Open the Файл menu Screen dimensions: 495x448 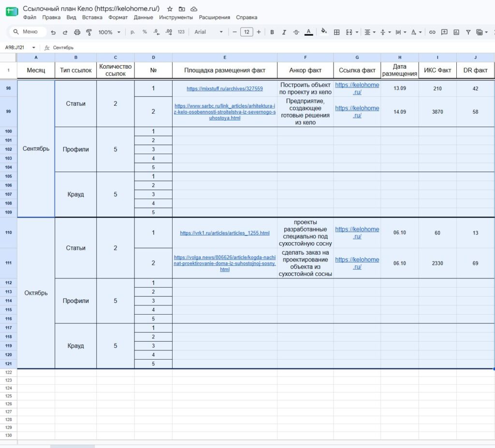tap(29, 17)
